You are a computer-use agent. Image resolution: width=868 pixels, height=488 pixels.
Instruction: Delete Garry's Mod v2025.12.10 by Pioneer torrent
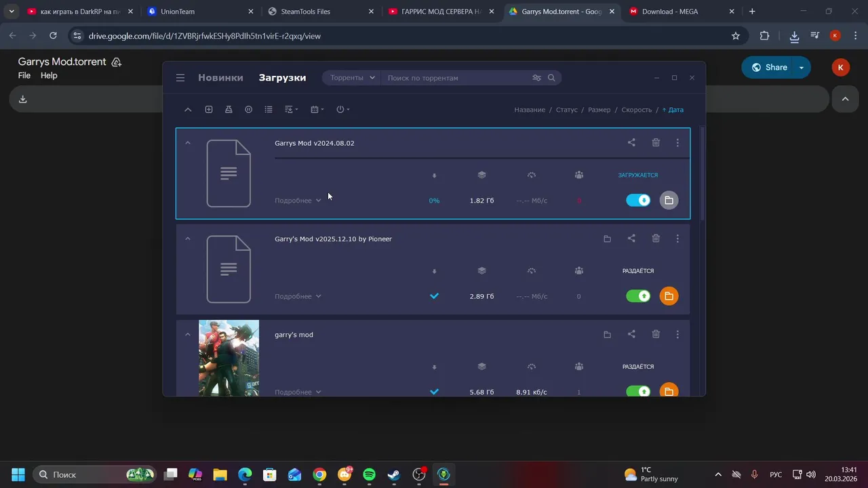click(656, 239)
